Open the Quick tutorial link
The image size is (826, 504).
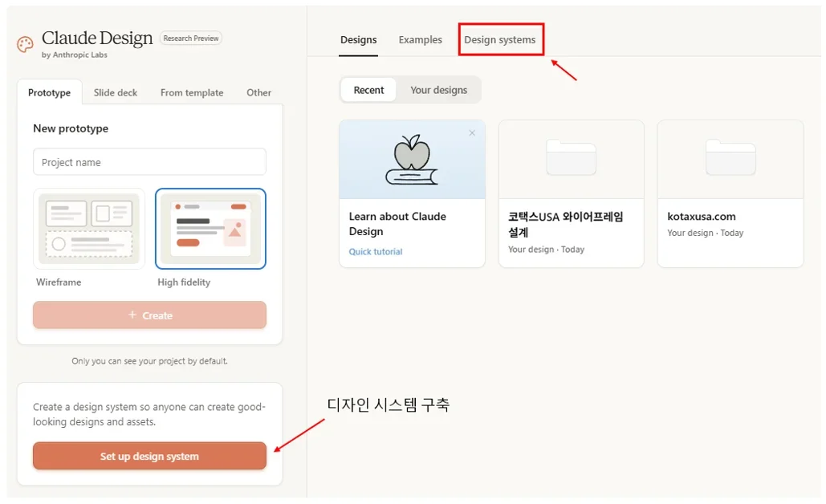pos(376,252)
